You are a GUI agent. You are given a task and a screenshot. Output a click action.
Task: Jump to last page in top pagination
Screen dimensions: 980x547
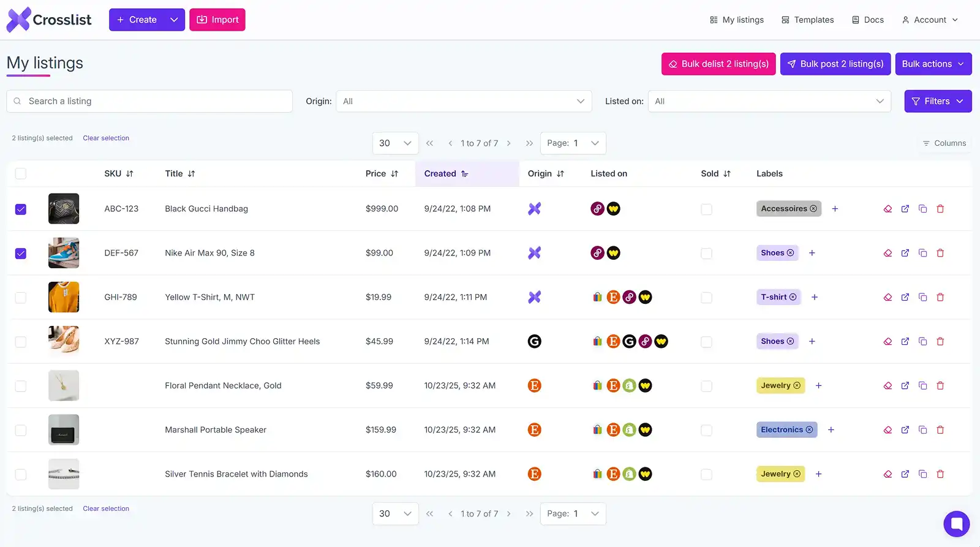[529, 143]
